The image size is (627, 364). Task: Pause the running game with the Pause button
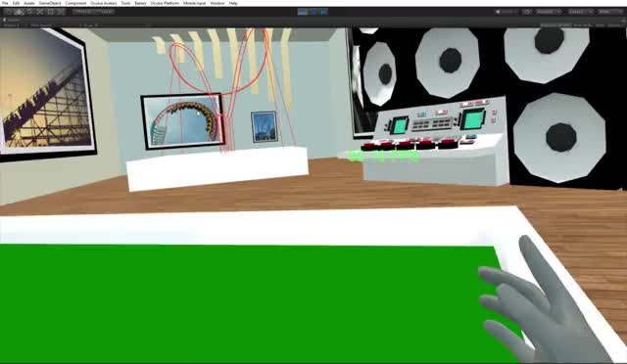313,12
